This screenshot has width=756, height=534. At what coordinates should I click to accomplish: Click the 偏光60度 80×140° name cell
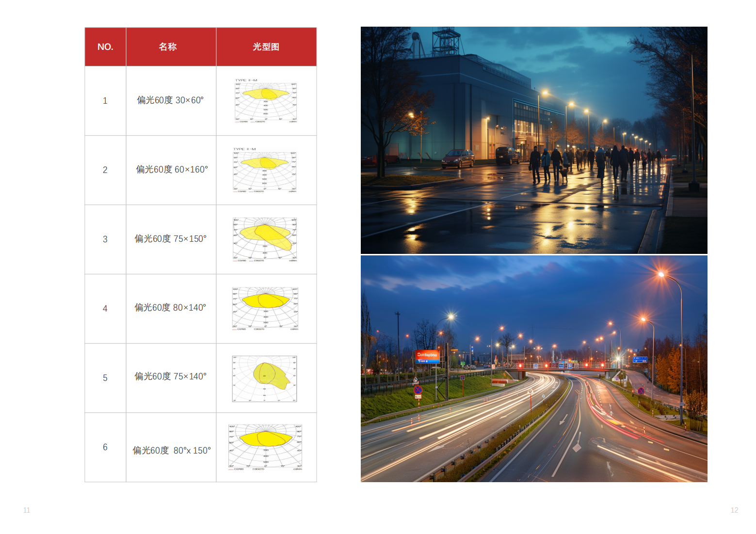(170, 308)
